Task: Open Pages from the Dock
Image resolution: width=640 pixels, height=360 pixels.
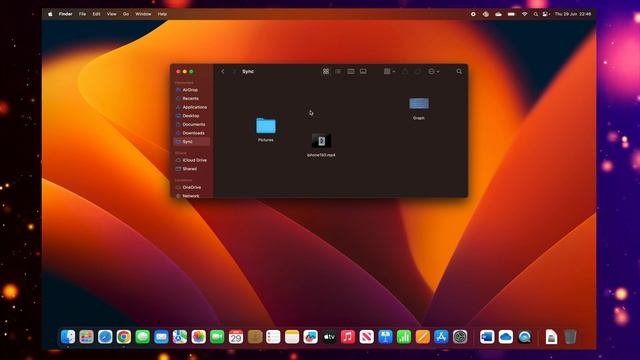Action: click(422, 337)
